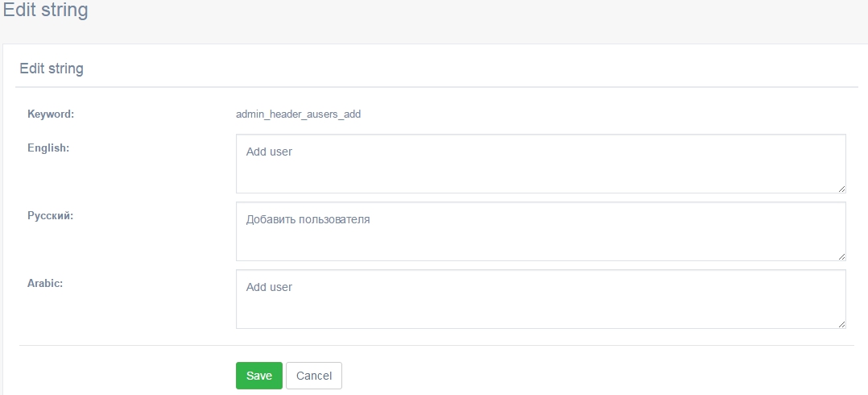868x395 pixels.
Task: Save the edited string
Action: point(259,376)
